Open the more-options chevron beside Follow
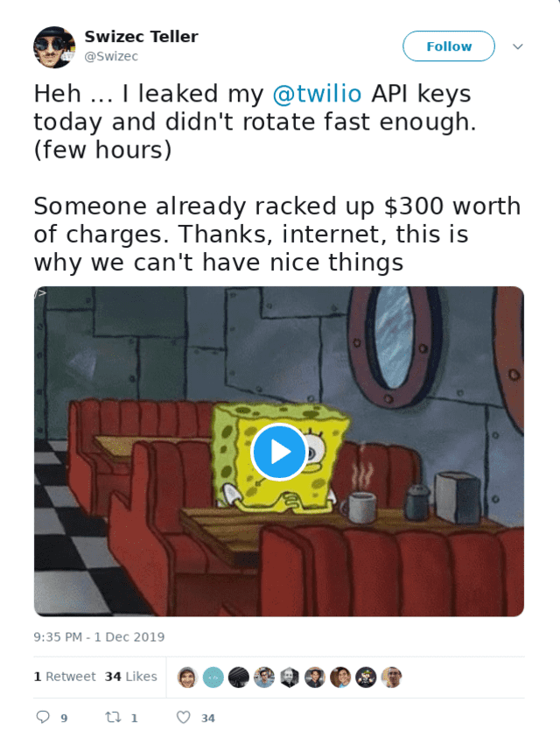This screenshot has width=560, height=752. [517, 46]
